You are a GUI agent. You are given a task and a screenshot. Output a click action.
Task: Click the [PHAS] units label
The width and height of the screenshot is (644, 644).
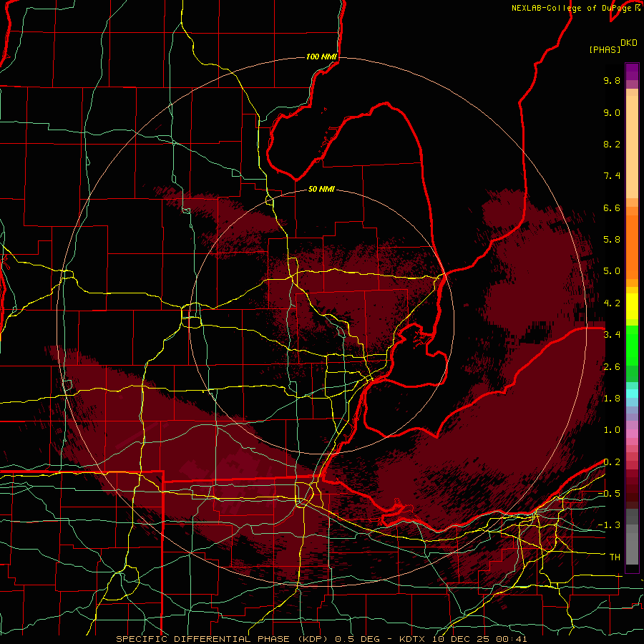605,49
